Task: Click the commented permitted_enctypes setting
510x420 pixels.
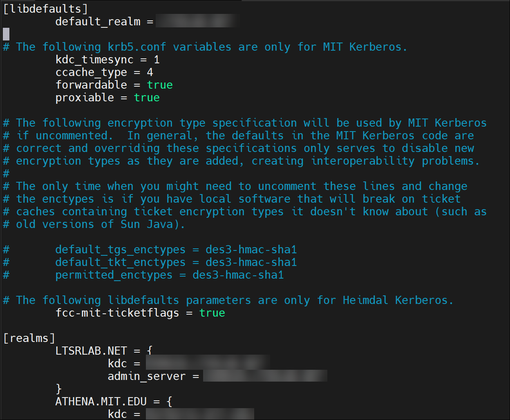Action: [169, 275]
